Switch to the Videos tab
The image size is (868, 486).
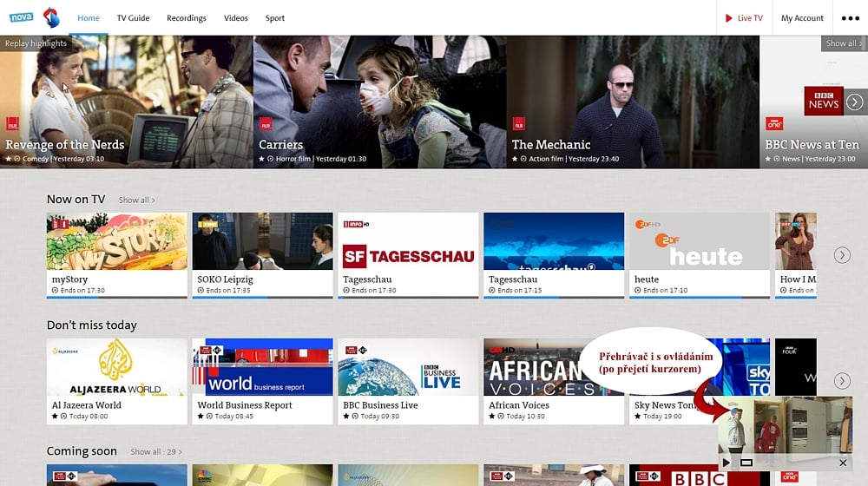tap(236, 18)
